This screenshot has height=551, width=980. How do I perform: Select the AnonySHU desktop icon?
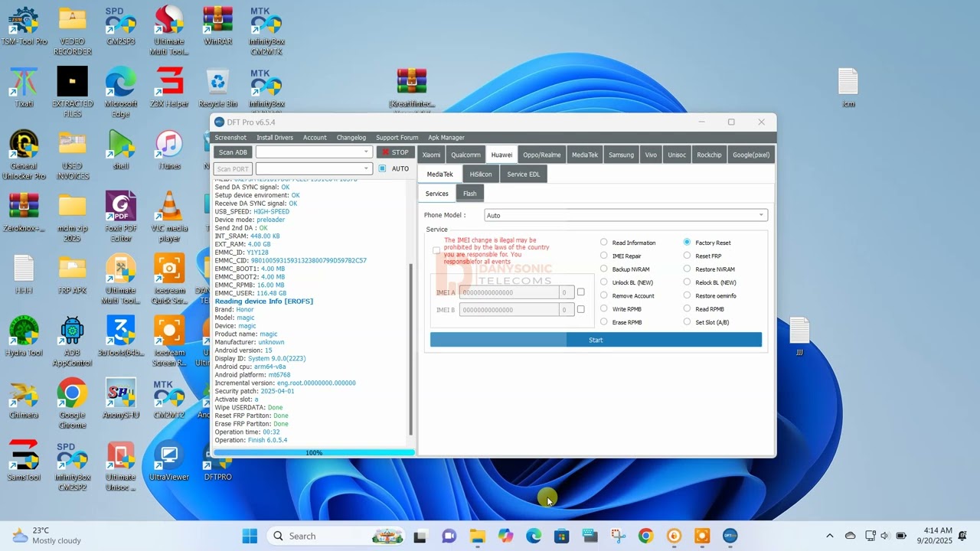120,399
